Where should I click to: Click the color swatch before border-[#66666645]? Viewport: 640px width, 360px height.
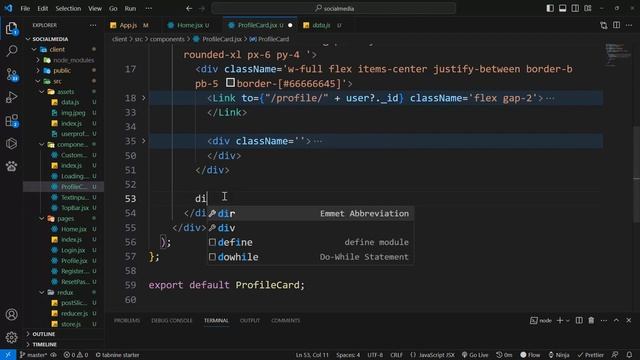[230, 83]
